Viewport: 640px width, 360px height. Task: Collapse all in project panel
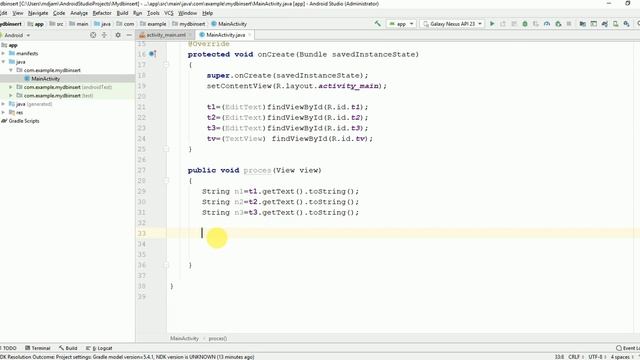coord(104,35)
